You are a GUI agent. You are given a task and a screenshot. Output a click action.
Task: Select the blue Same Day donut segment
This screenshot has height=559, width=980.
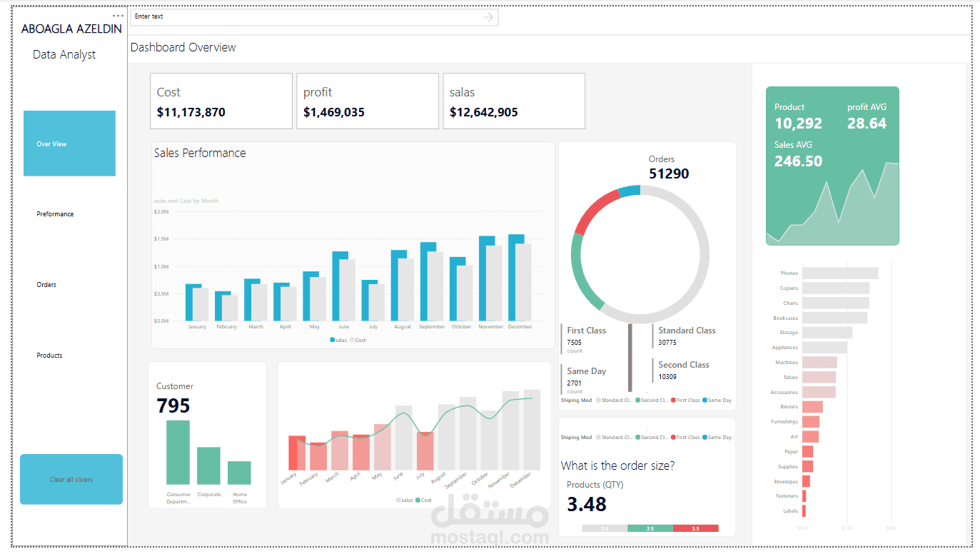coord(629,191)
